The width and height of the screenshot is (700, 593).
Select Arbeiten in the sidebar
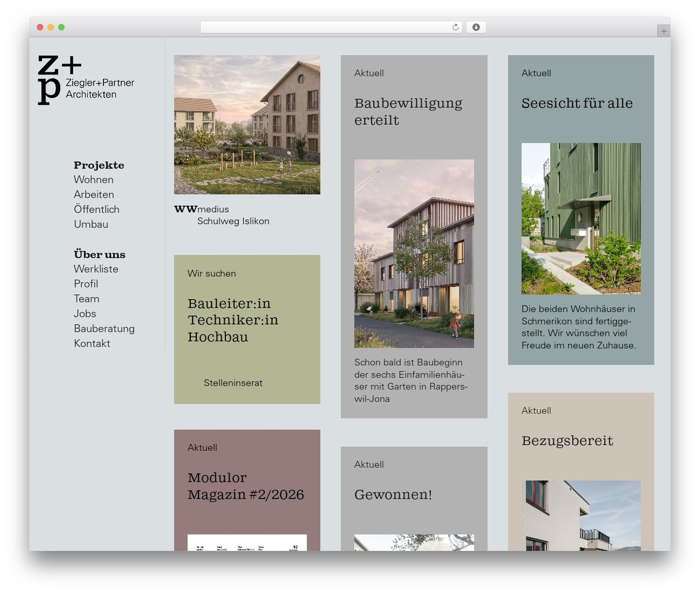94,194
